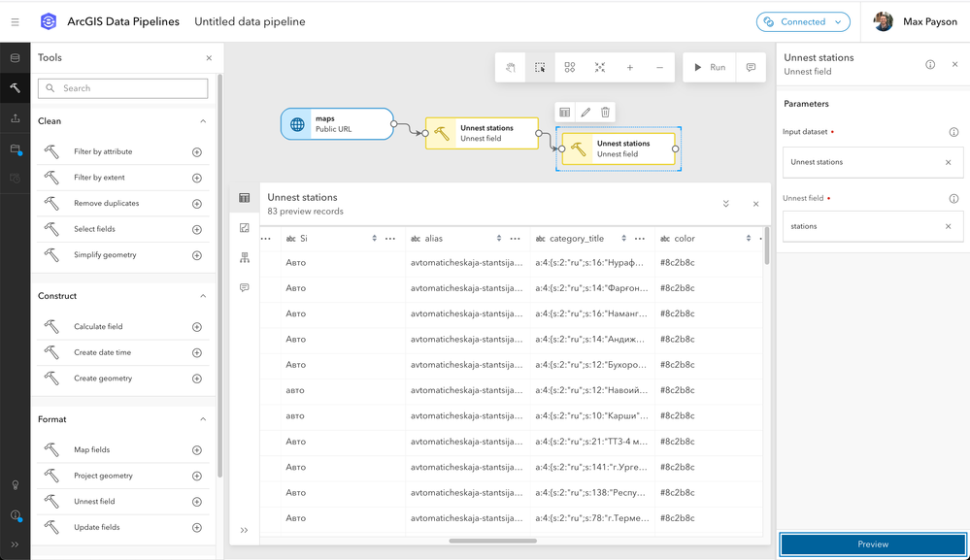Sort the alias column
Image resolution: width=970 pixels, height=560 pixels.
pos(499,239)
